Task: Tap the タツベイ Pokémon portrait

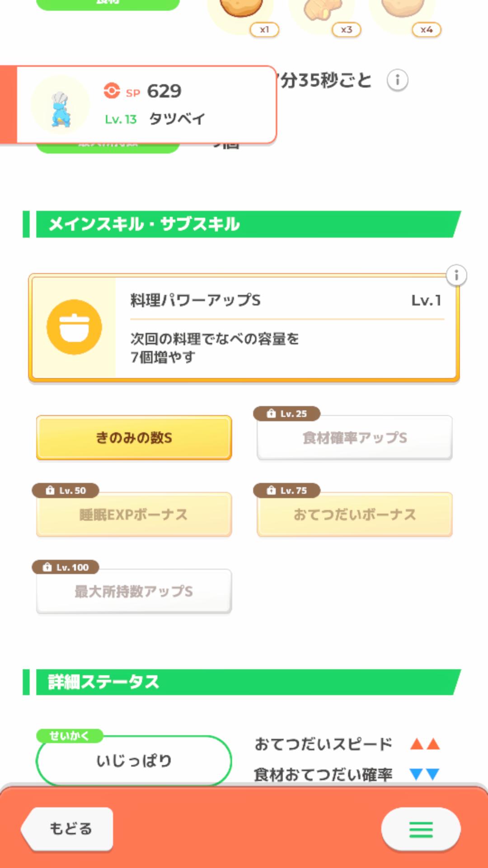Action: point(60,105)
